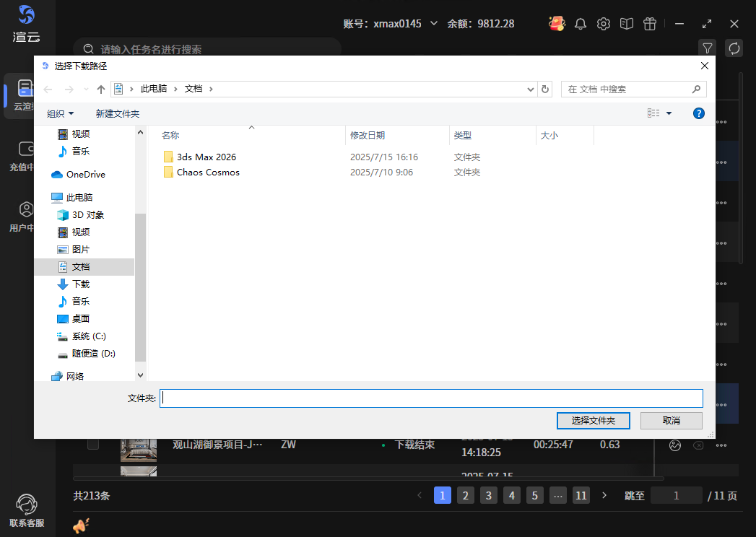
Task: Go up one folder level arrow
Action: 101,89
